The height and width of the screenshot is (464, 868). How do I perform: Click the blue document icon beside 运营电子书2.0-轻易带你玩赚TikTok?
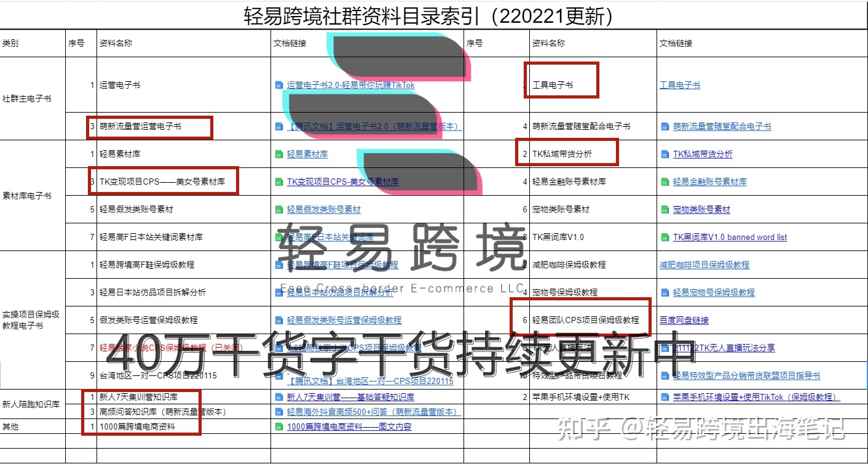[x=280, y=86]
